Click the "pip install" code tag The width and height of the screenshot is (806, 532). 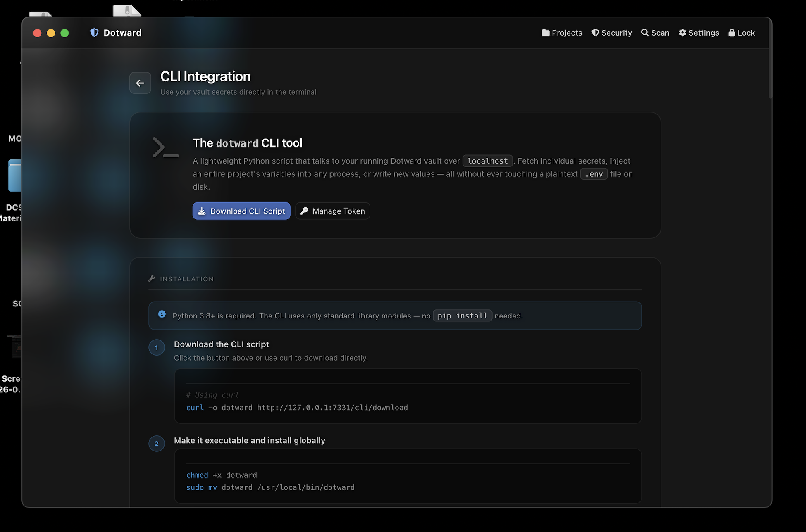click(463, 316)
